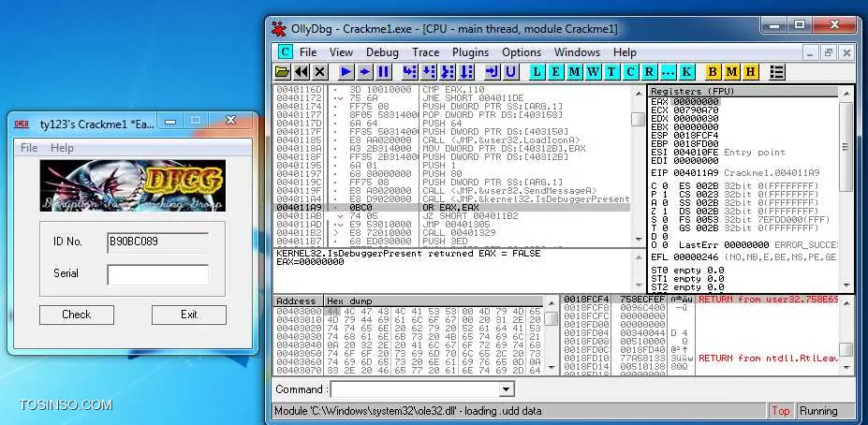Click the EFL value 00000246
The height and width of the screenshot is (425, 868).
click(696, 257)
